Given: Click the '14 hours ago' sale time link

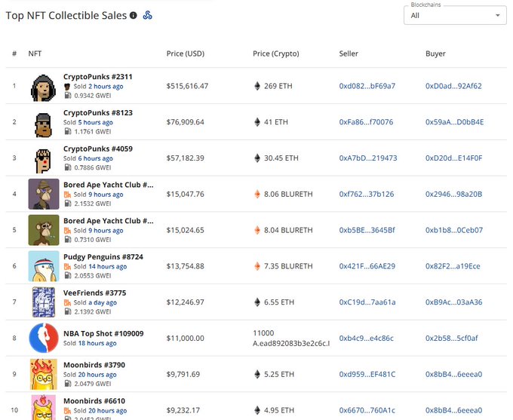Looking at the screenshot, I should (107, 267).
